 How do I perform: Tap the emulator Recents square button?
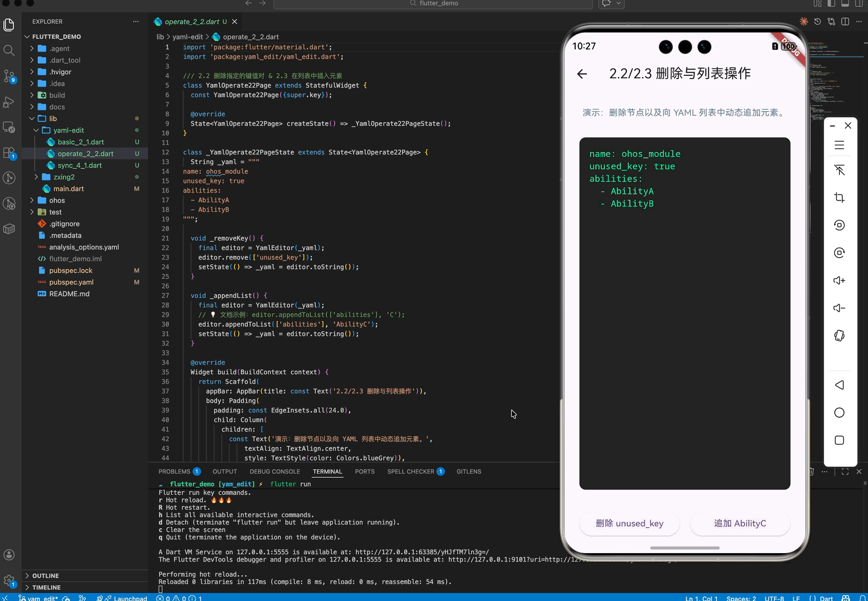click(x=839, y=440)
